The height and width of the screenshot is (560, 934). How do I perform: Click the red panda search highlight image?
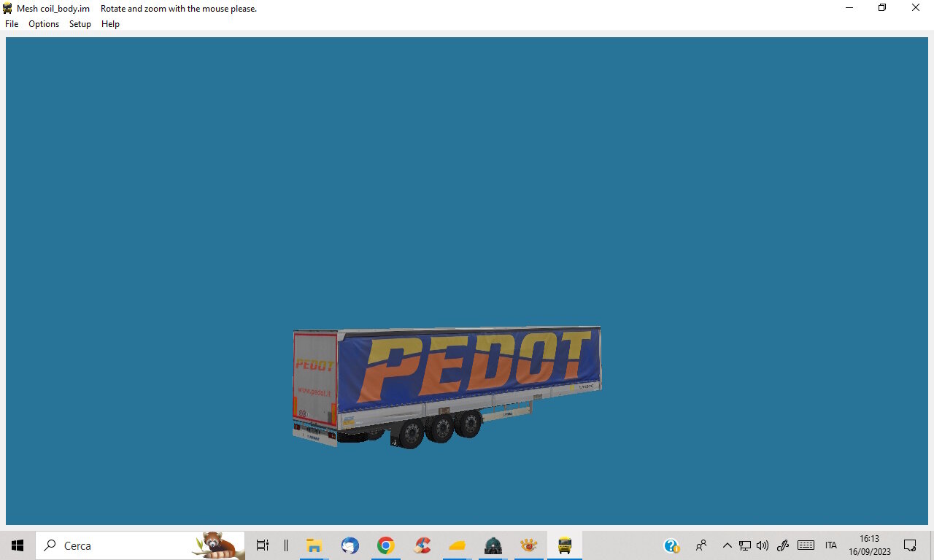click(x=220, y=545)
